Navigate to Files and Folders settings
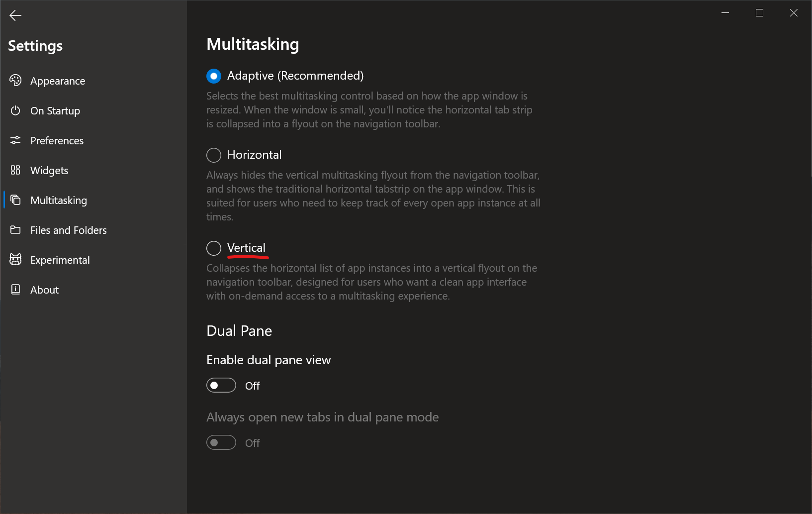812x514 pixels. (69, 230)
